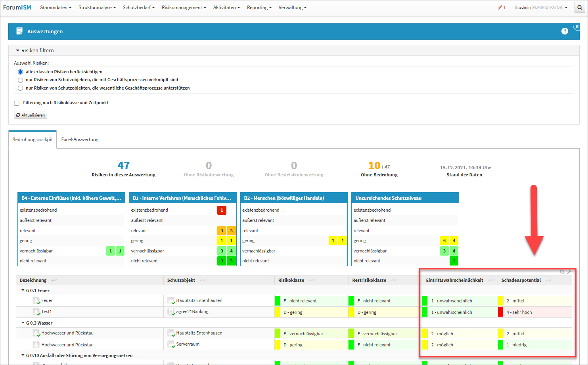The height and width of the screenshot is (365, 588).
Task: Collapse the 'Risiken filtern' section
Action: 18,51
